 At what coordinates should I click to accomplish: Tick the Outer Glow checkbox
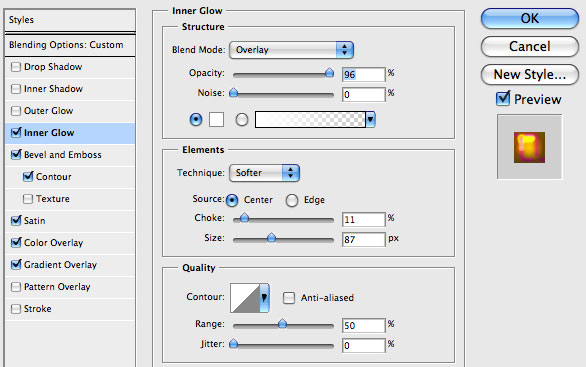click(16, 111)
